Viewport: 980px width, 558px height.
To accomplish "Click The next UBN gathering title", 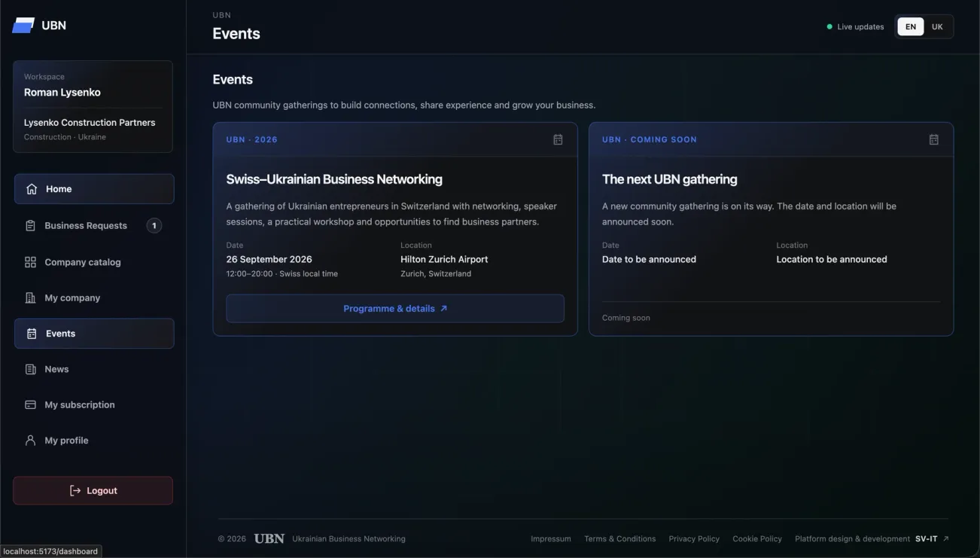I will click(x=670, y=179).
